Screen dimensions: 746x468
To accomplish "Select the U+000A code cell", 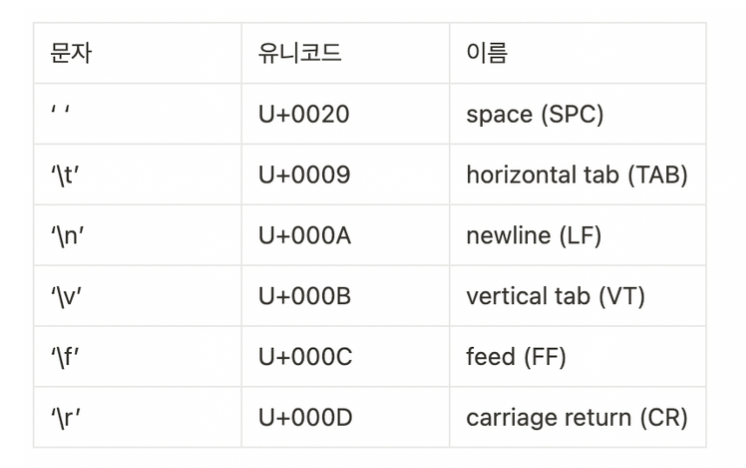I will point(345,235).
